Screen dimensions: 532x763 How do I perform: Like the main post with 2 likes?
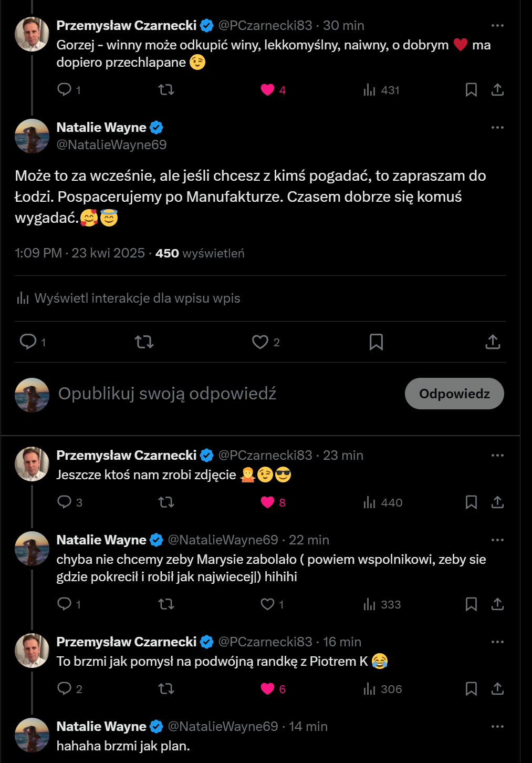coord(260,342)
